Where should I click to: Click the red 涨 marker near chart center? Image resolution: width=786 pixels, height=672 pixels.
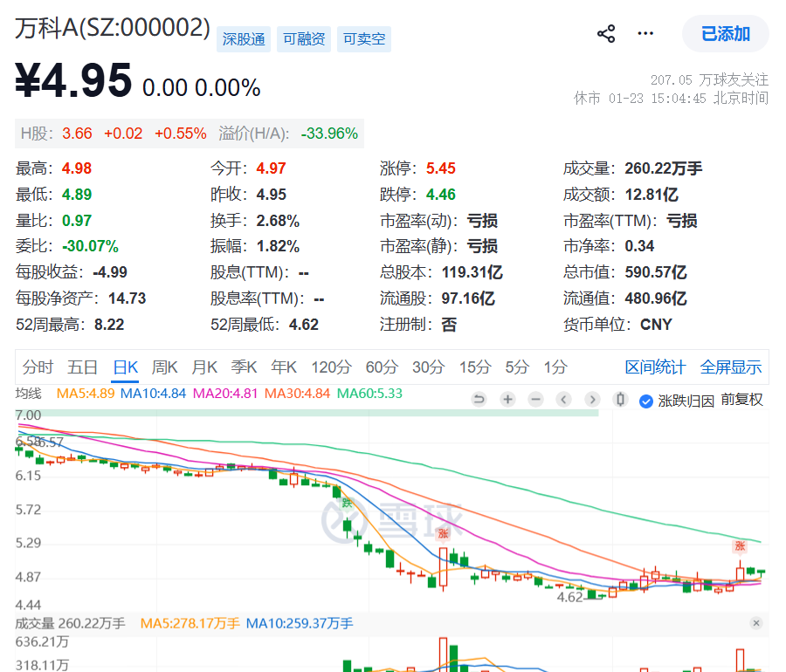tap(443, 534)
